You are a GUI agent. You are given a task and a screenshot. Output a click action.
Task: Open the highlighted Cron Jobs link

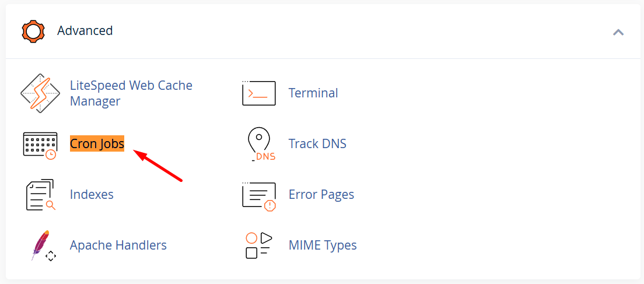[97, 143]
